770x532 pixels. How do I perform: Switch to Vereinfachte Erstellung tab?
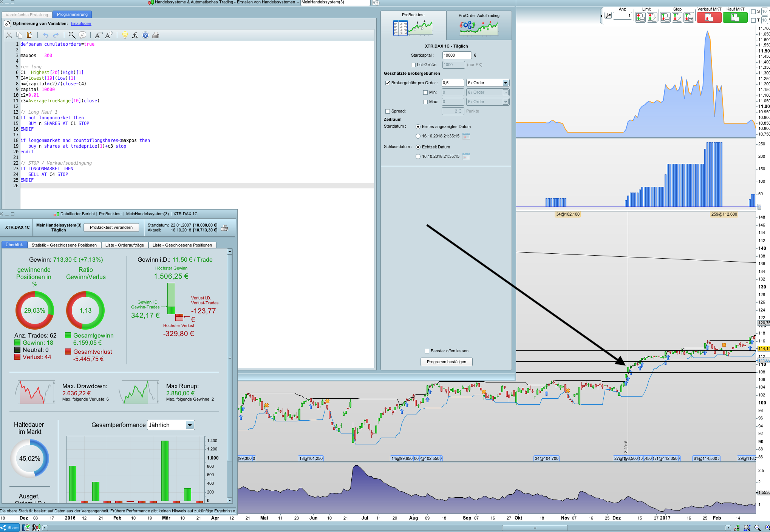(x=27, y=15)
